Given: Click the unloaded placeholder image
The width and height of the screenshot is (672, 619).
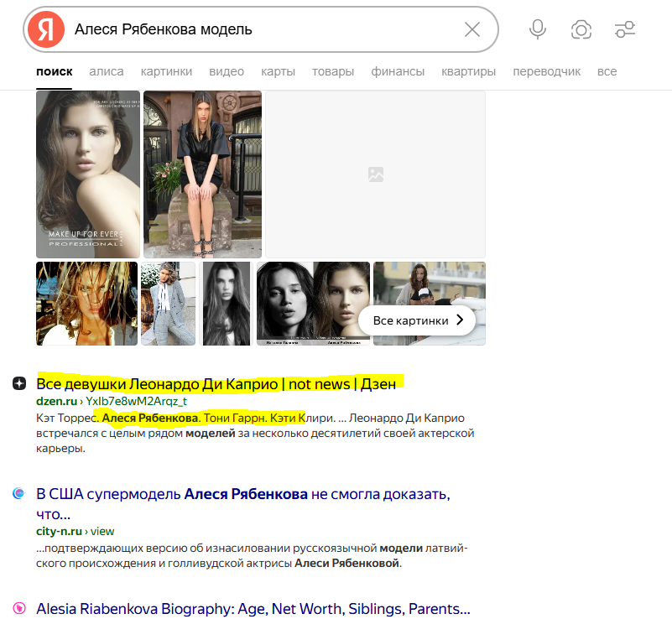Looking at the screenshot, I should click(375, 174).
